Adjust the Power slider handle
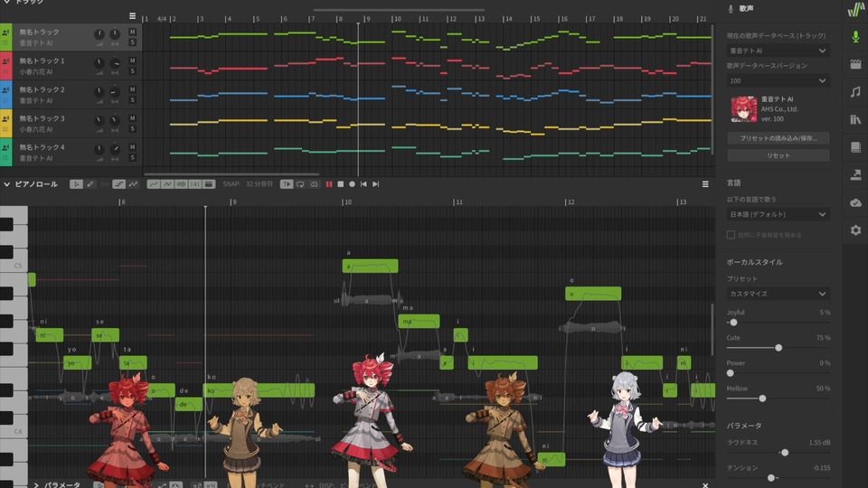 pos(731,373)
